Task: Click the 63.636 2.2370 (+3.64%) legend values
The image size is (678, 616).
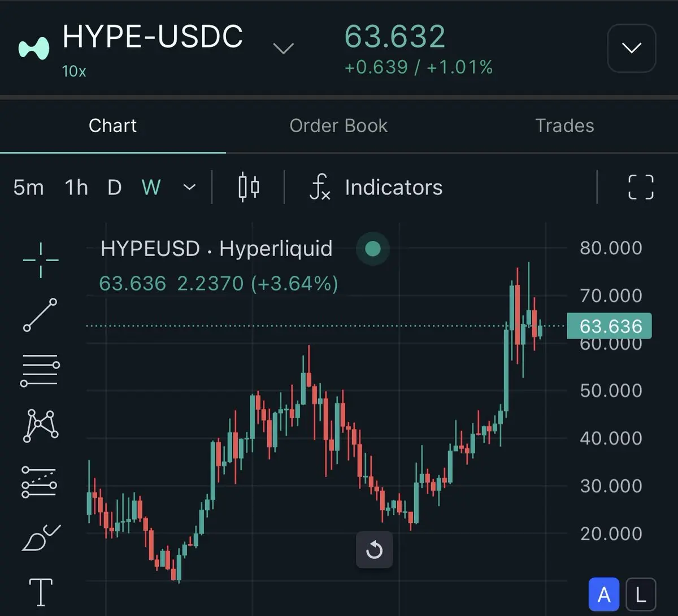Action: 219,283
